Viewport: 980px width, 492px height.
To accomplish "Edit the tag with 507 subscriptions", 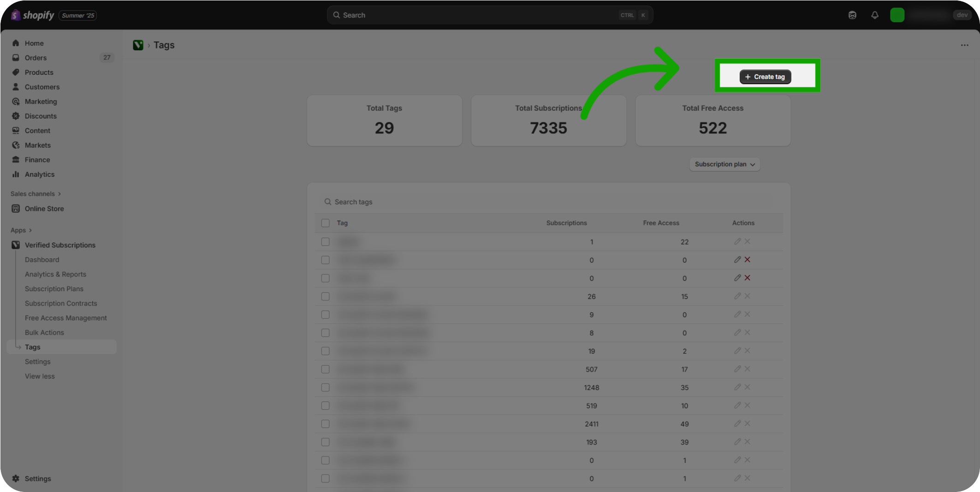I will [737, 369].
